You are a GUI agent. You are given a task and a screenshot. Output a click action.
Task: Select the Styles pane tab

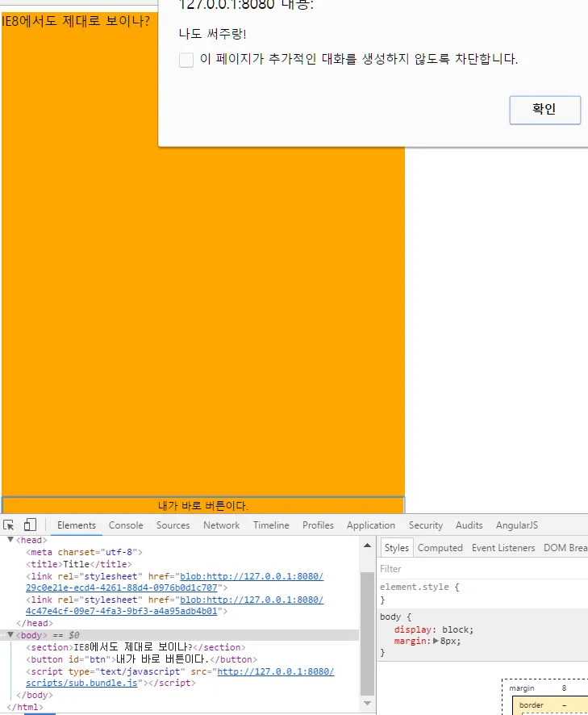(x=397, y=548)
